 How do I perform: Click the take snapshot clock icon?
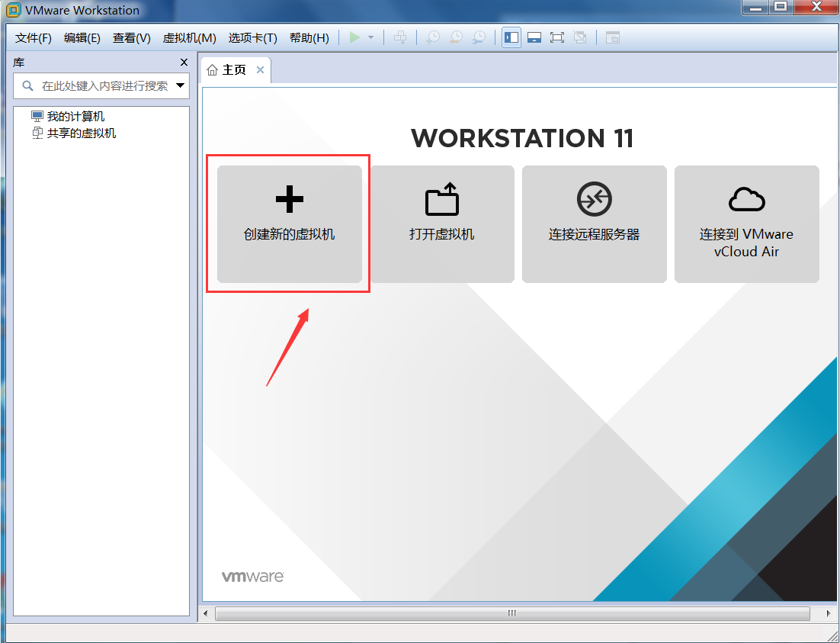[x=433, y=37]
